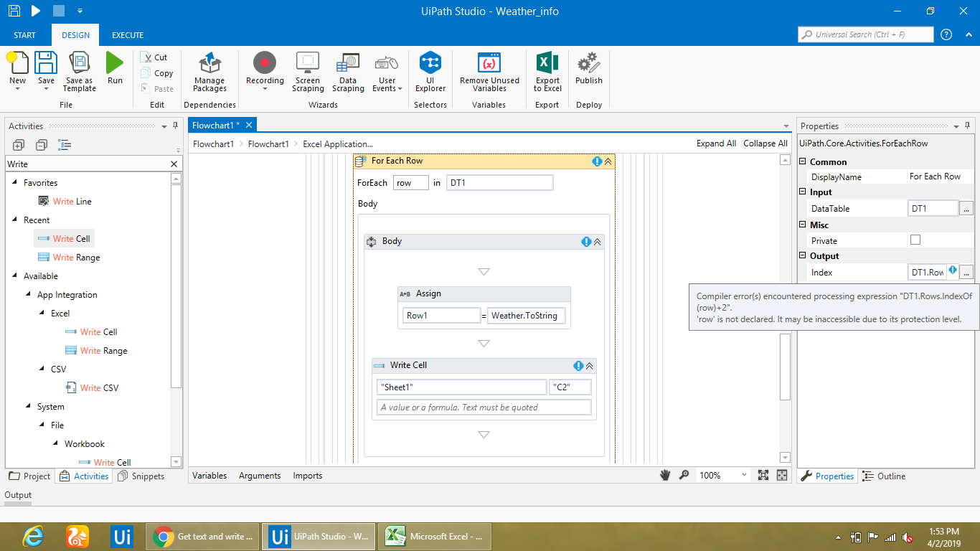The image size is (980, 551).
Task: Open User Events menu
Action: coord(387,72)
